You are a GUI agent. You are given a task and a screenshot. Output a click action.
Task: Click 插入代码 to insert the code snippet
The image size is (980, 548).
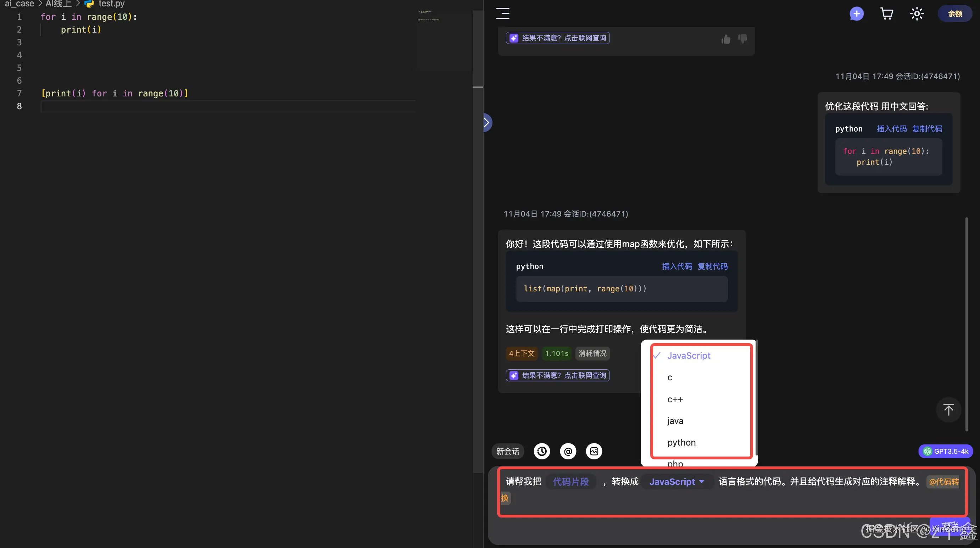coord(677,266)
